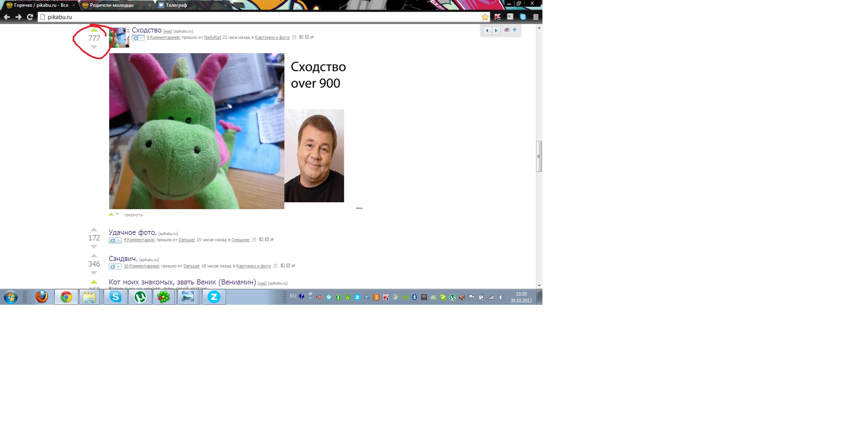Close the Горячее / pikabu.ru tab
This screenshot has height=427, width=868.
pyautogui.click(x=74, y=5)
